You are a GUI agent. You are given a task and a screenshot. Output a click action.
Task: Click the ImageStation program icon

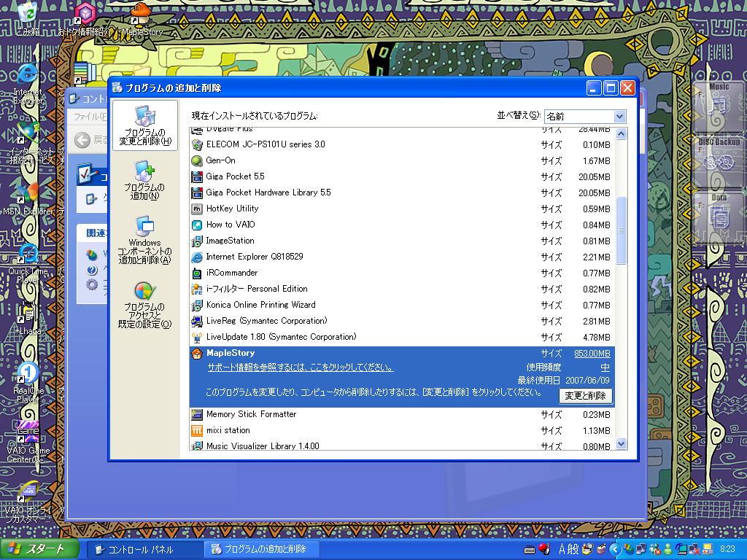(x=197, y=241)
